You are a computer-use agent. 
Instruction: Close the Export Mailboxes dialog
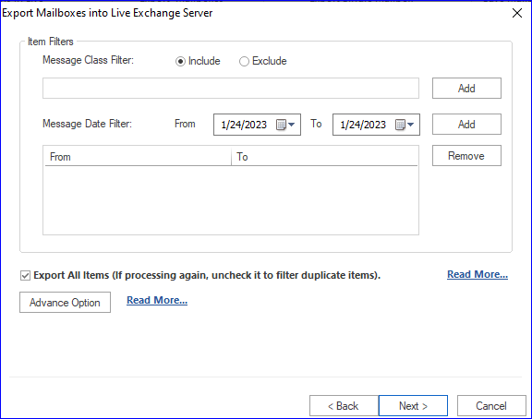pyautogui.click(x=517, y=13)
